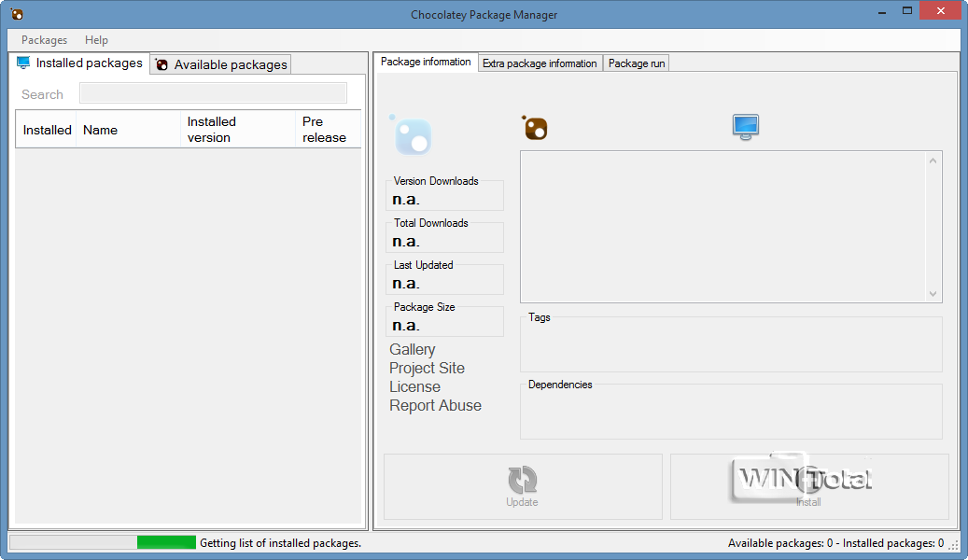
Task: Click the Last Updated n.a. value
Action: click(406, 284)
